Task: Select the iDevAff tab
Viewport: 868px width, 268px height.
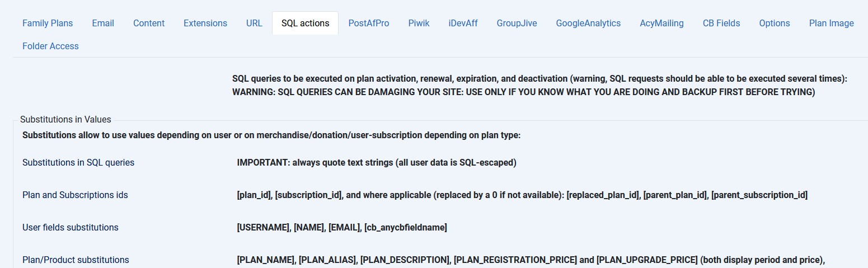Action: pyautogui.click(x=463, y=23)
